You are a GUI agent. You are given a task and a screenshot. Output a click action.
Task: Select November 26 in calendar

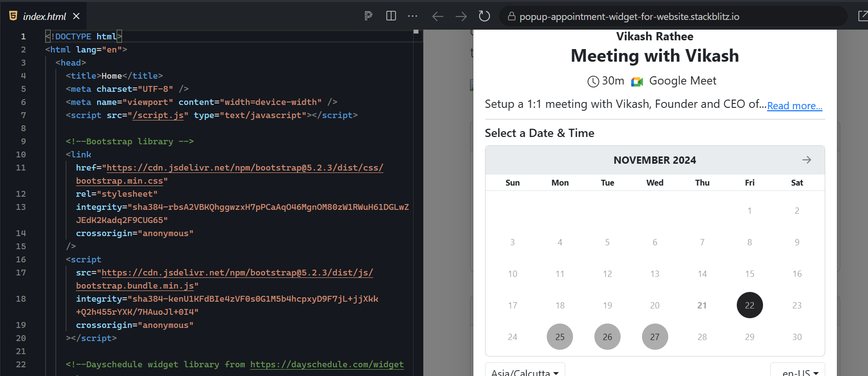click(608, 337)
